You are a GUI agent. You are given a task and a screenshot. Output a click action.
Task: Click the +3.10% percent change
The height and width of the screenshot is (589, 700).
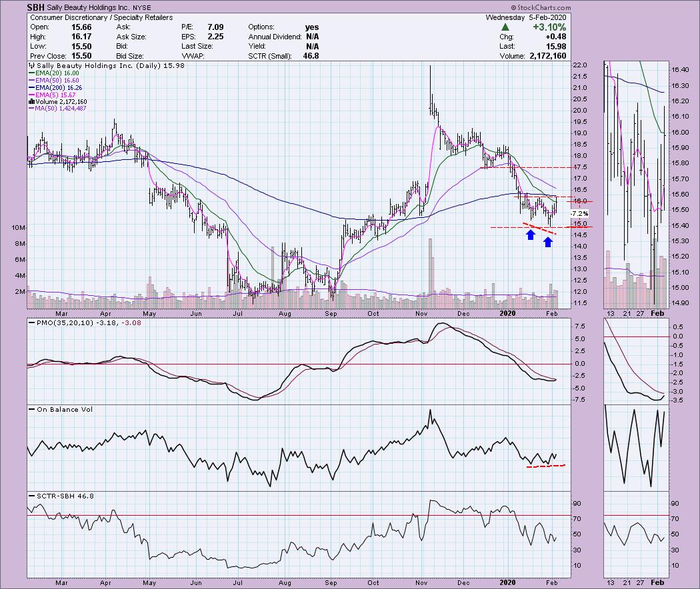(x=549, y=27)
